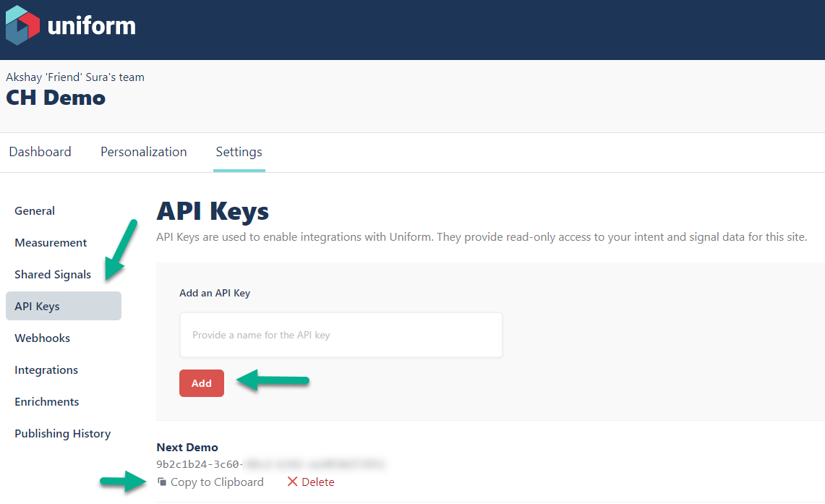The height and width of the screenshot is (504, 825).
Task: Click the Uniform cube logo icon
Action: (x=22, y=25)
